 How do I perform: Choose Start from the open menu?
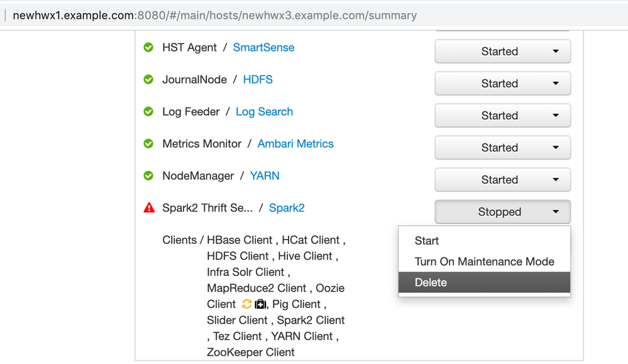coord(427,241)
